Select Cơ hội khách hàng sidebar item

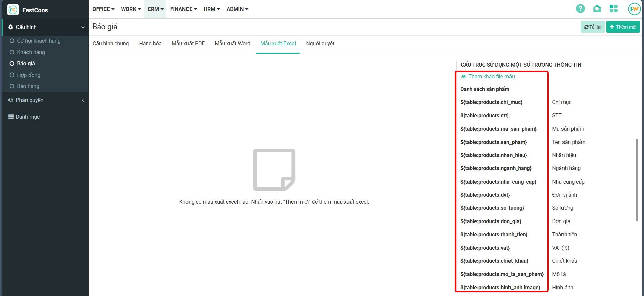(x=39, y=41)
